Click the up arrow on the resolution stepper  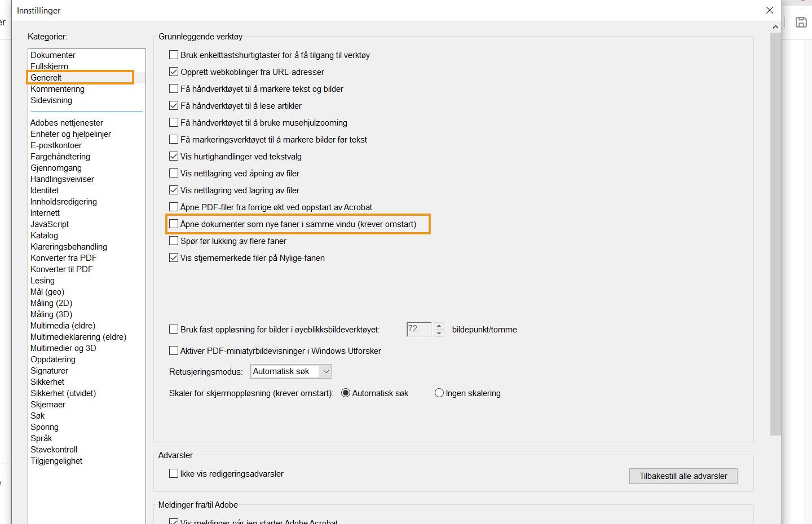(x=439, y=326)
